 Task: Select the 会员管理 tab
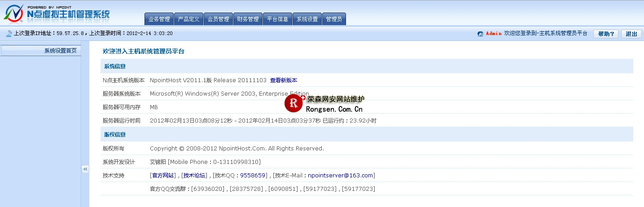pos(218,19)
